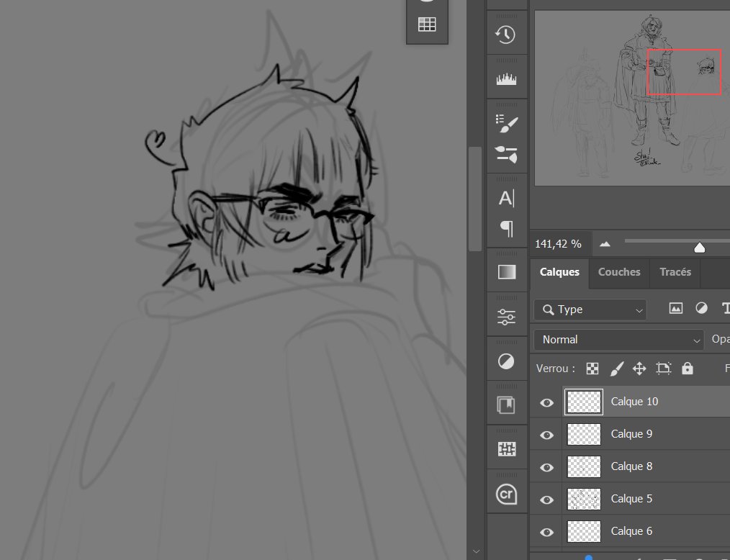The image size is (730, 560).
Task: Click the Navigator preview thumbnail
Action: tap(632, 98)
